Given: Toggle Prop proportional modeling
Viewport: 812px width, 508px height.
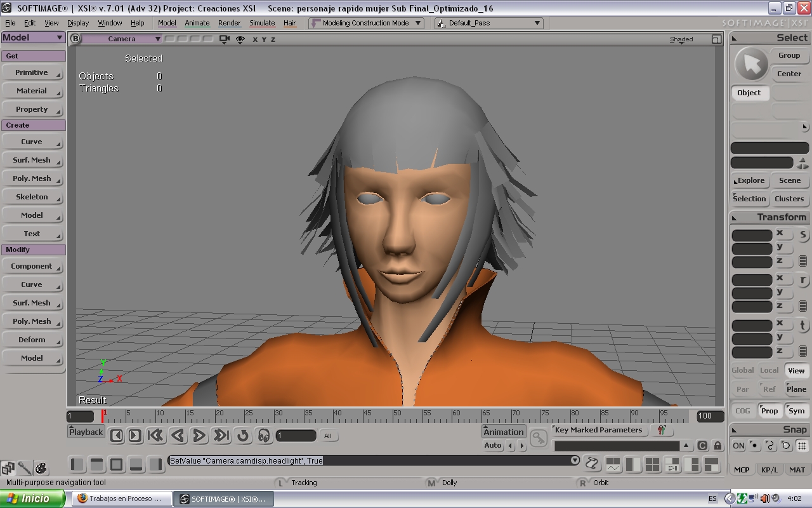Looking at the screenshot, I should [769, 411].
